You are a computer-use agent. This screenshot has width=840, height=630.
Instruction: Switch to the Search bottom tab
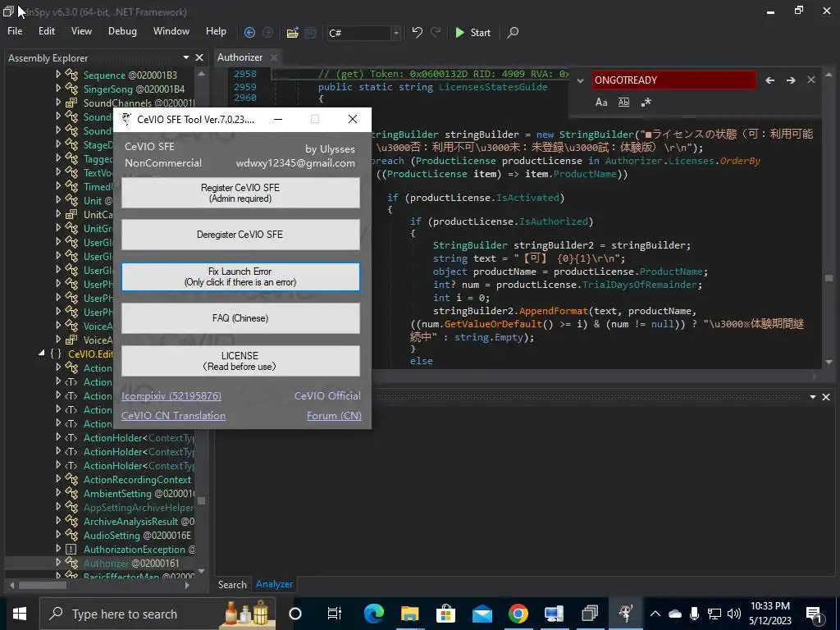click(x=232, y=584)
